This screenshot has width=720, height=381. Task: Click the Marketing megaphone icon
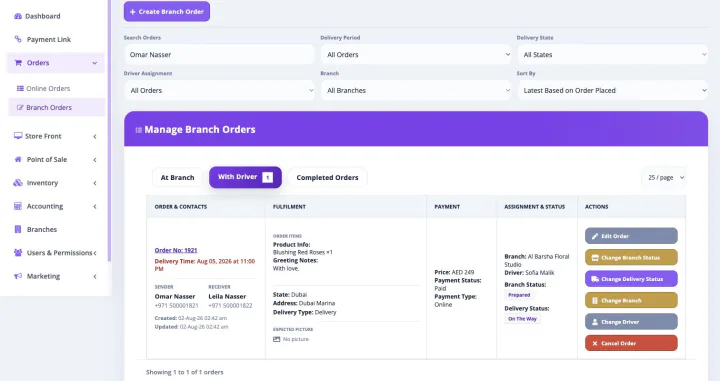[18, 276]
